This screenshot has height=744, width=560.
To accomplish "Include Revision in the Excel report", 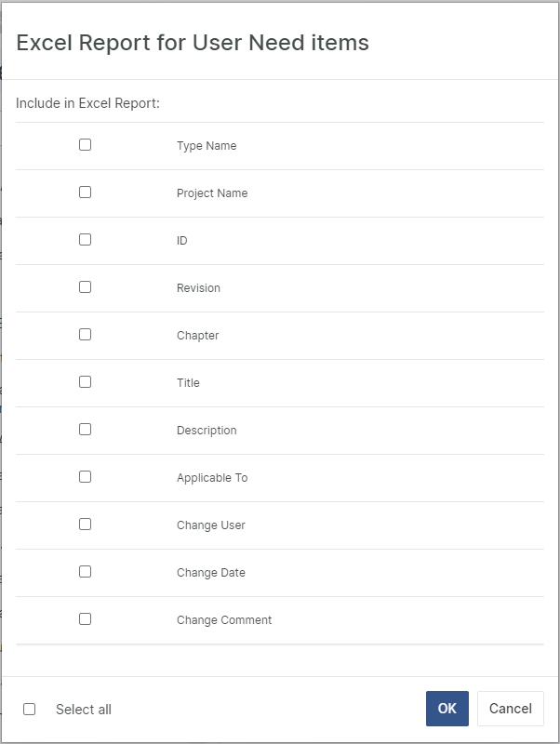I will pos(85,287).
